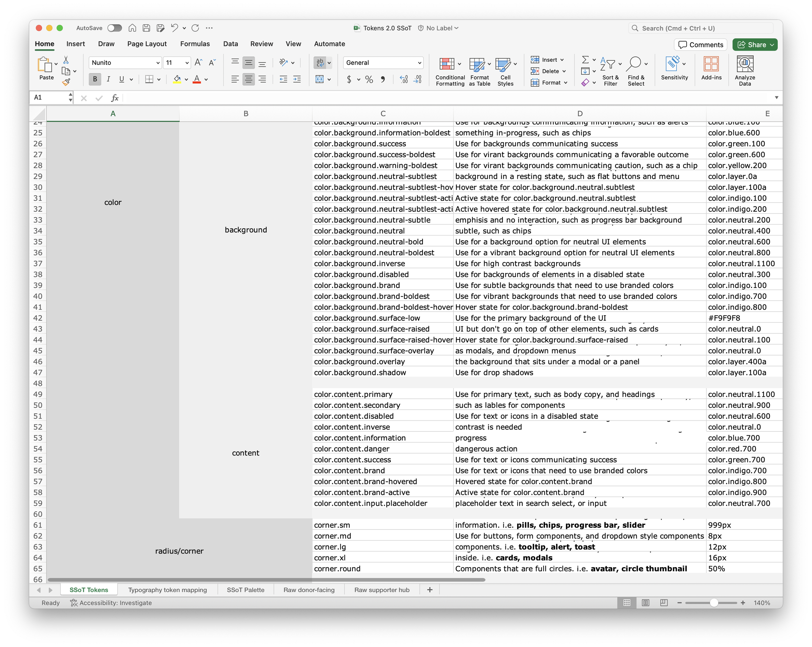Open the Formulas ribbon tab

click(195, 44)
